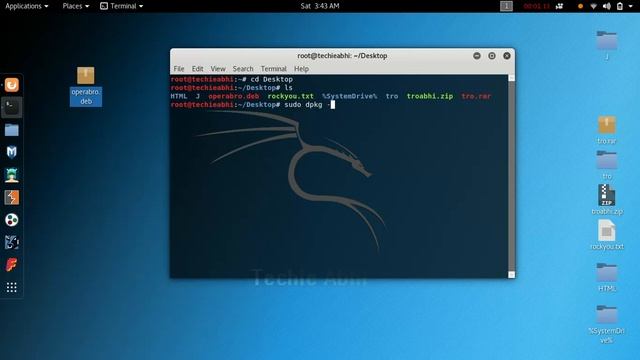Screen dimensions: 640x360
Task: Select the tro folder on desktop
Action: click(607, 165)
